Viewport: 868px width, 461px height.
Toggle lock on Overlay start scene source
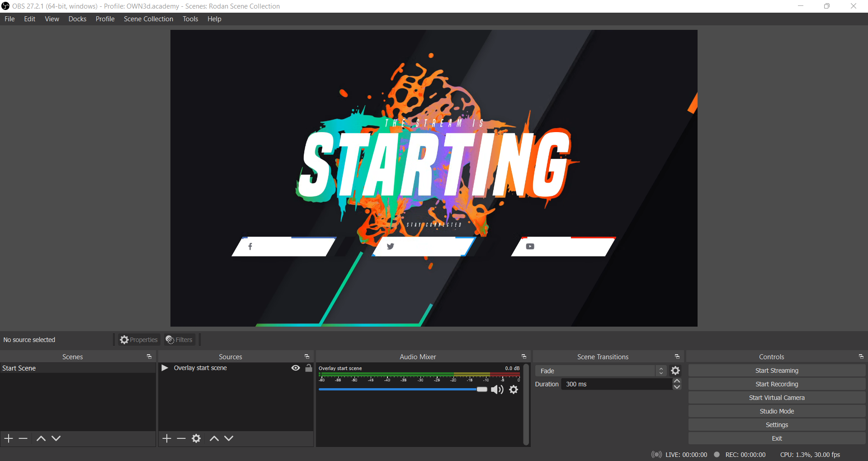tap(309, 368)
